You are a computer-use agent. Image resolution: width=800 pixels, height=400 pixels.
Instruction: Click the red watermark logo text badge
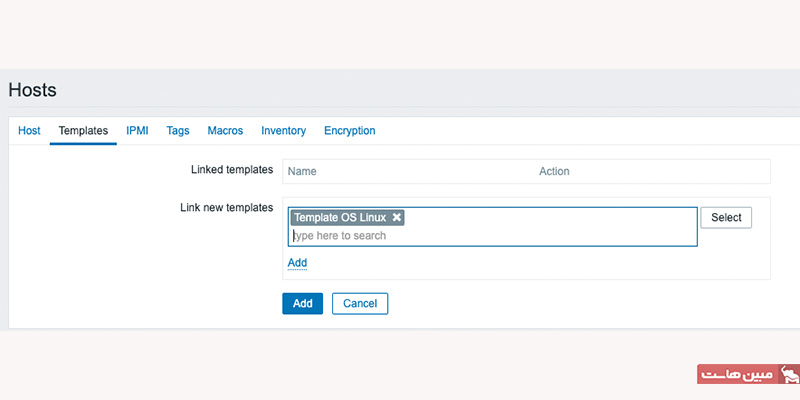click(738, 374)
